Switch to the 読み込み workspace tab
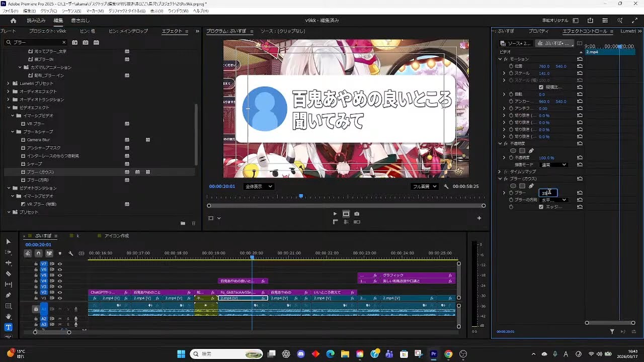The width and height of the screenshot is (644, 362). coord(36,21)
